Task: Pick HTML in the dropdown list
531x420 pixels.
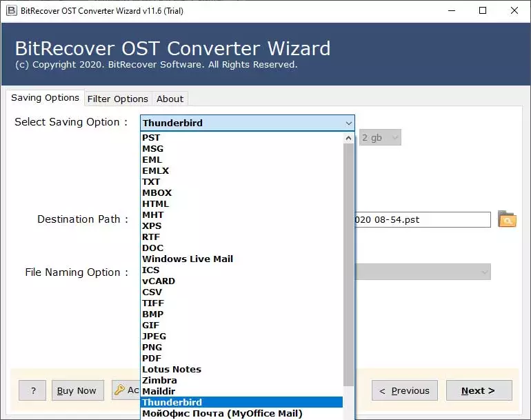Action: [241, 204]
